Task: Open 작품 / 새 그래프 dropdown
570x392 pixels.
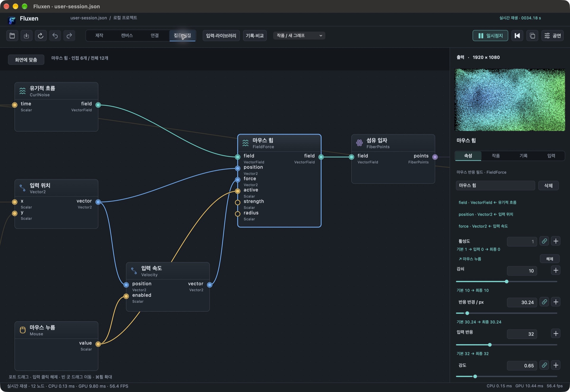Action: (299, 36)
